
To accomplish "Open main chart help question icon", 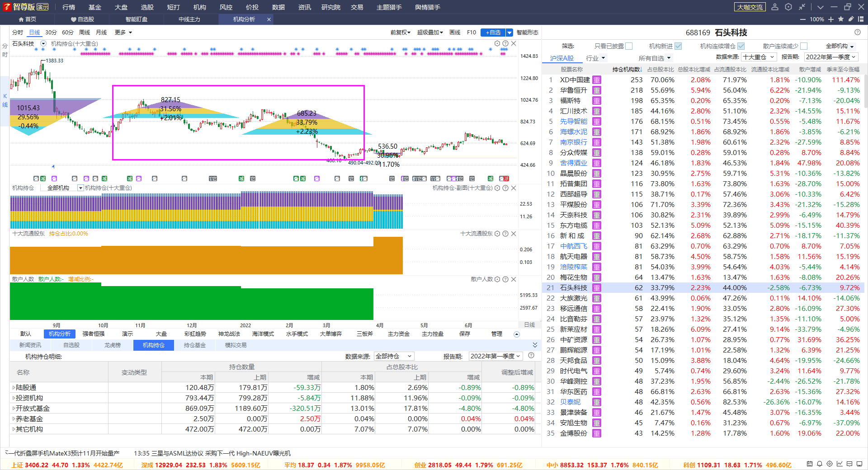I will pos(505,43).
